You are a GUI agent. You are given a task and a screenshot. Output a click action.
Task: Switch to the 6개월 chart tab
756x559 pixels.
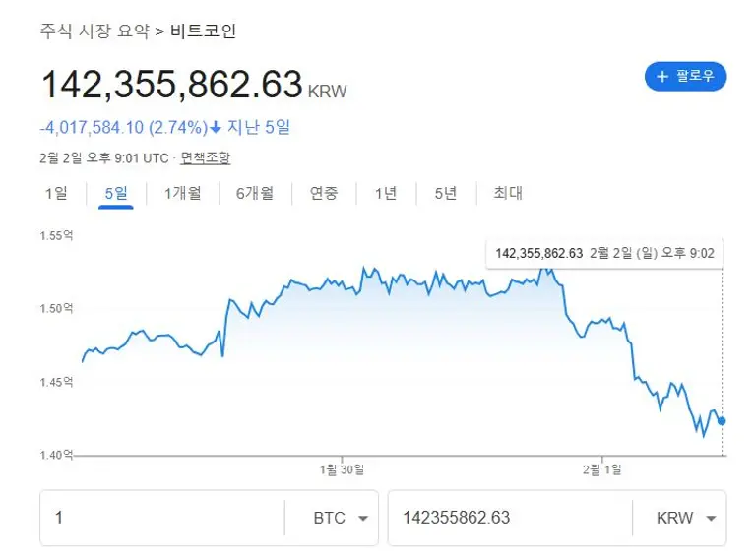pyautogui.click(x=254, y=193)
